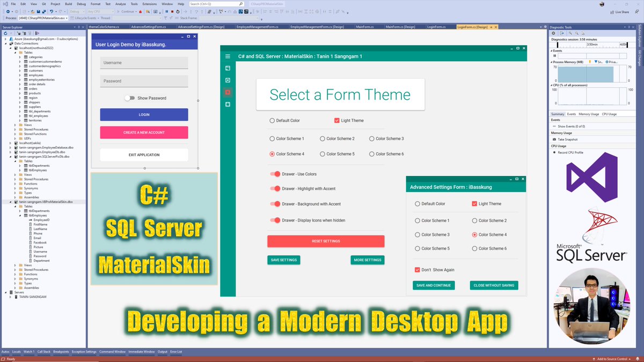Screen dimensions: 644x362
Task: Toggle Drawer - Highlight with Accent switch
Action: (275, 189)
